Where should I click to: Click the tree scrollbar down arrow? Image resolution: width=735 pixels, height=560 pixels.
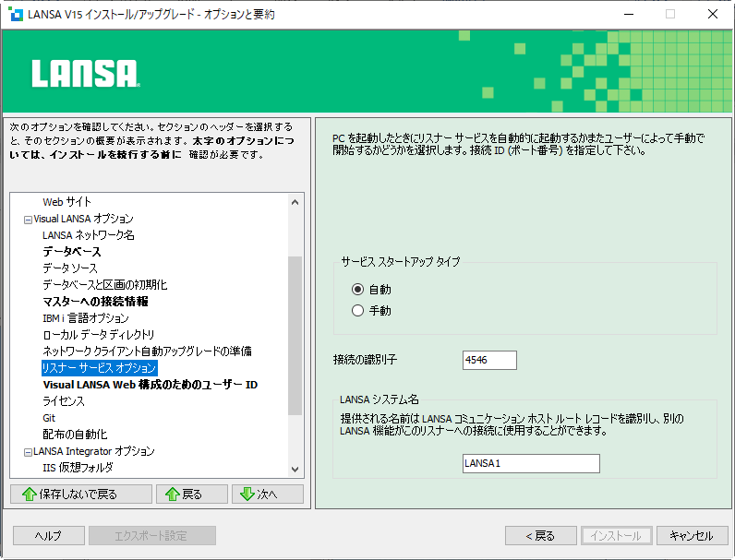click(295, 470)
